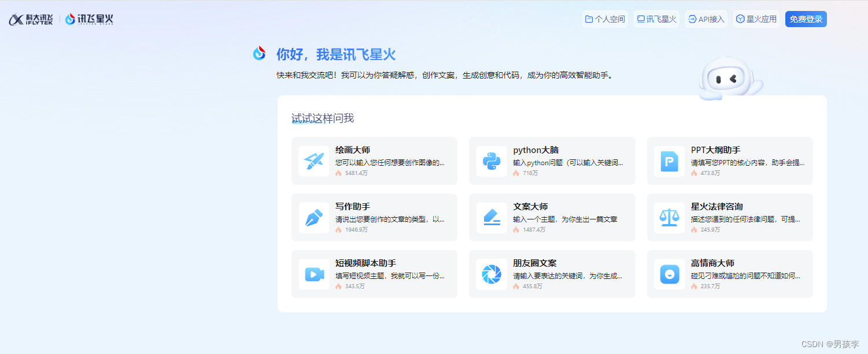Image resolution: width=868 pixels, height=354 pixels.
Task: Open the 个人空间 navigation item
Action: click(x=605, y=19)
